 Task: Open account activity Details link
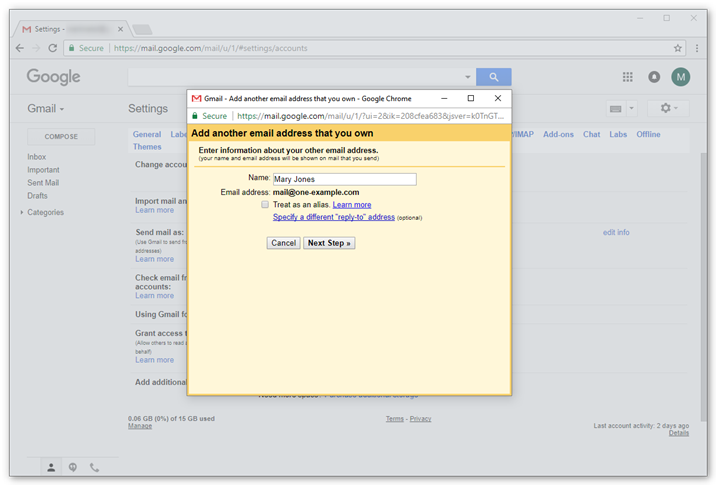pyautogui.click(x=679, y=433)
